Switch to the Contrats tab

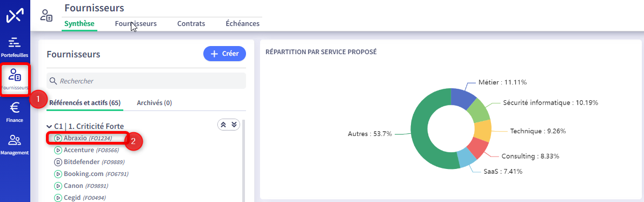tap(191, 23)
